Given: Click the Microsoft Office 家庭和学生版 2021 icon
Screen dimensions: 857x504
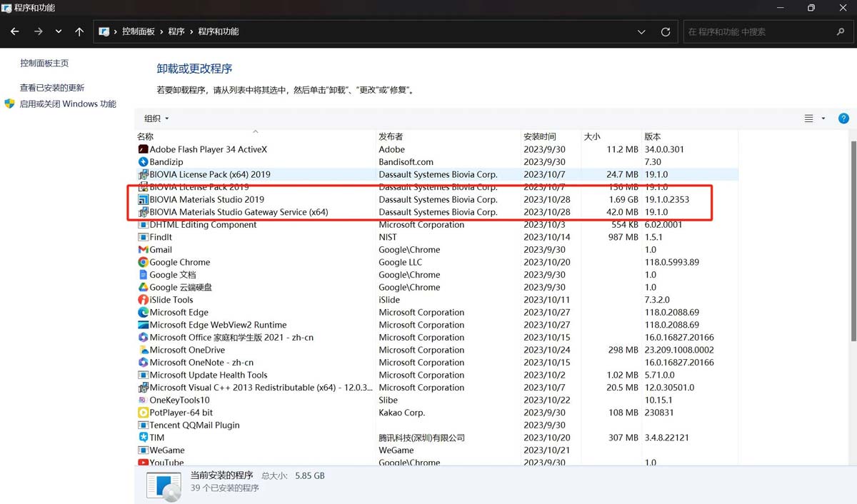Looking at the screenshot, I should click(143, 337).
